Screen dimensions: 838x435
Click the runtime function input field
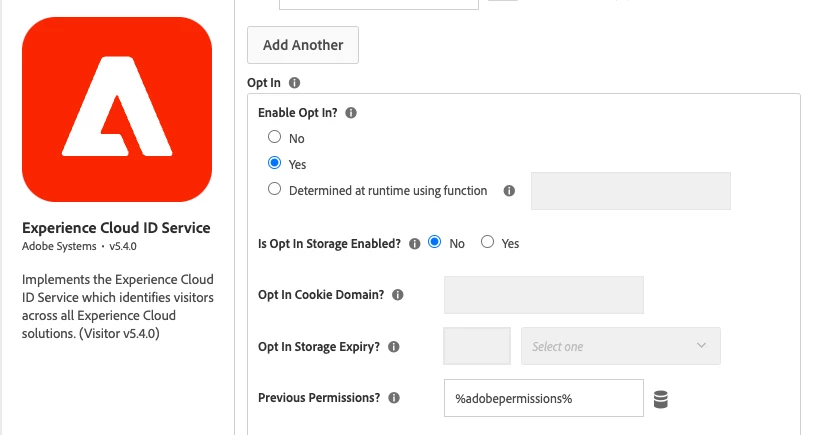(630, 191)
